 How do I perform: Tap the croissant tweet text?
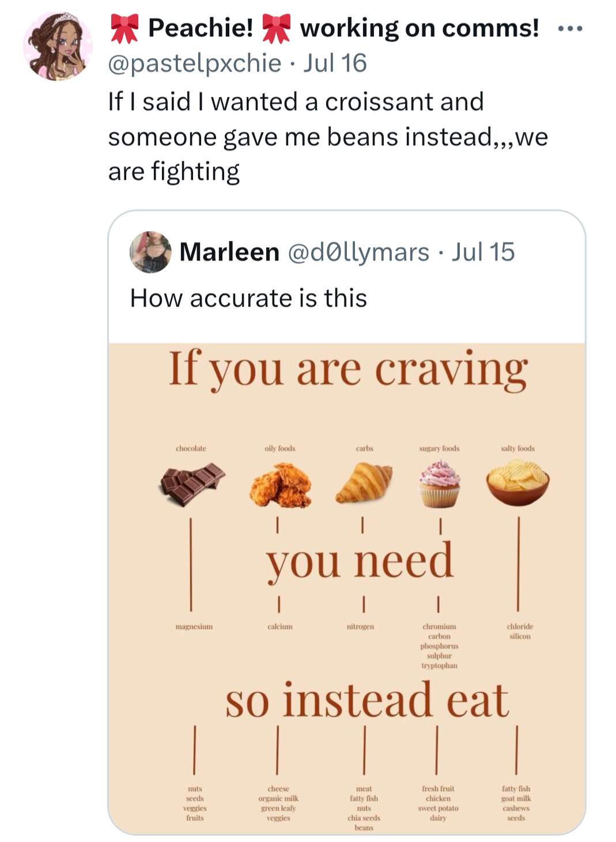click(328, 137)
